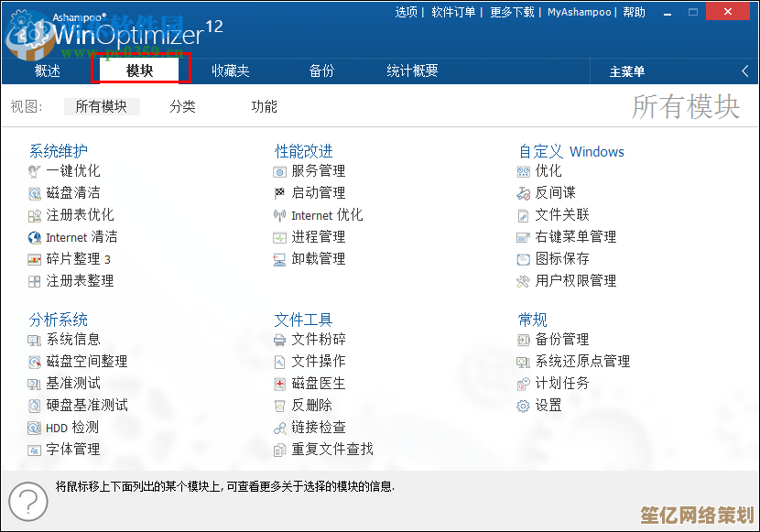
Task: Select the 分类 view option
Action: (182, 107)
